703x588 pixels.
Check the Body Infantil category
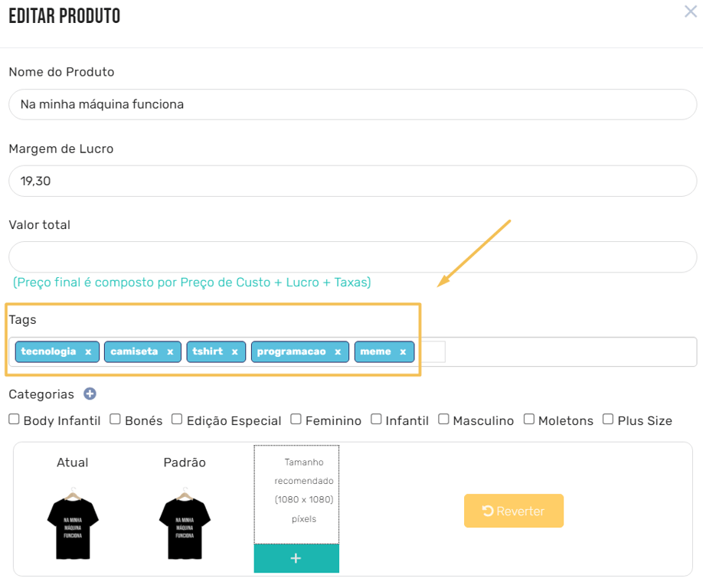(14, 420)
